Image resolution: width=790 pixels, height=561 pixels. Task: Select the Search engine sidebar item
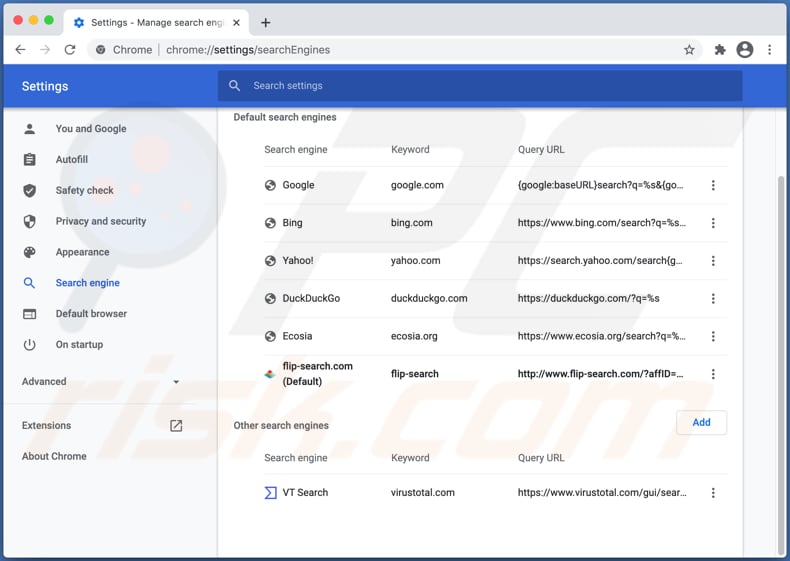[88, 283]
